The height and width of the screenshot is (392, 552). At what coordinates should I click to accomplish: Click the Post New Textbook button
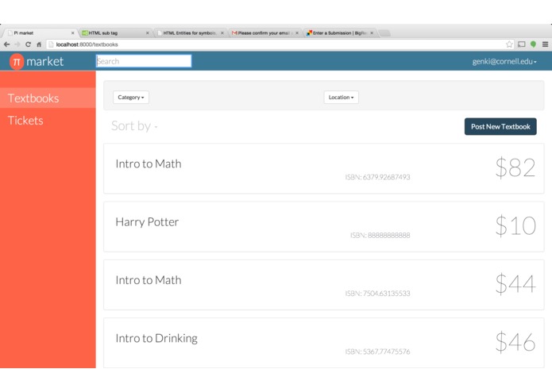(500, 126)
